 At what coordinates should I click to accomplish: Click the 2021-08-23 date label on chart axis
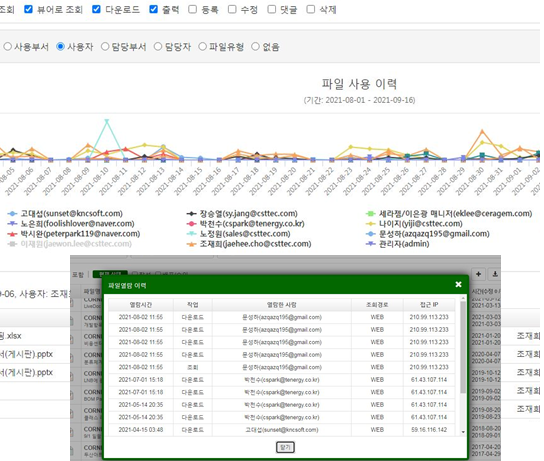pos(338,181)
